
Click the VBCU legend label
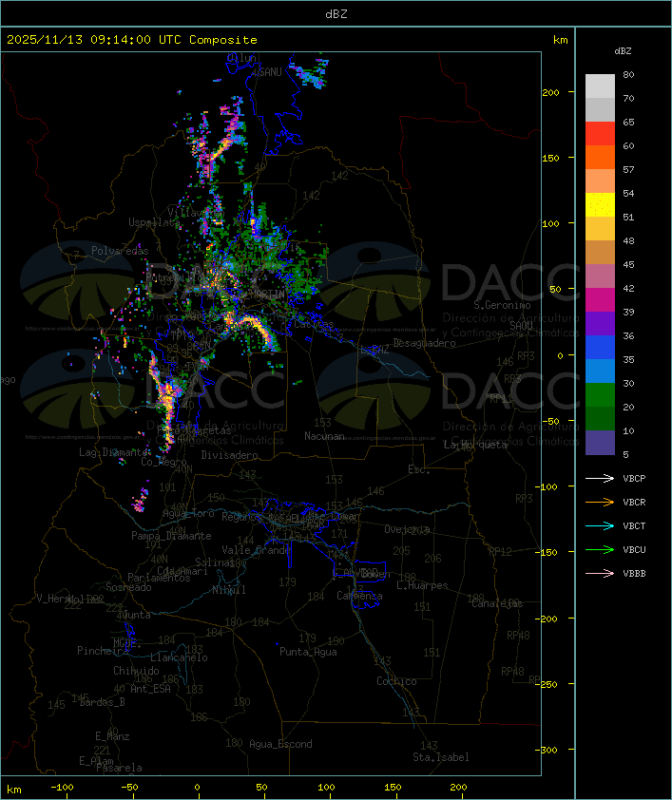point(634,549)
